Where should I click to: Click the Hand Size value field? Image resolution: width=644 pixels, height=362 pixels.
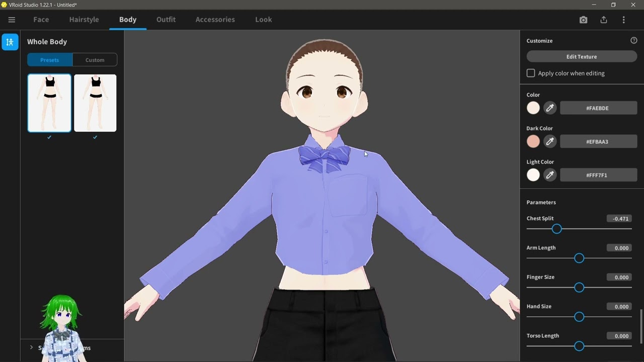[x=619, y=307]
